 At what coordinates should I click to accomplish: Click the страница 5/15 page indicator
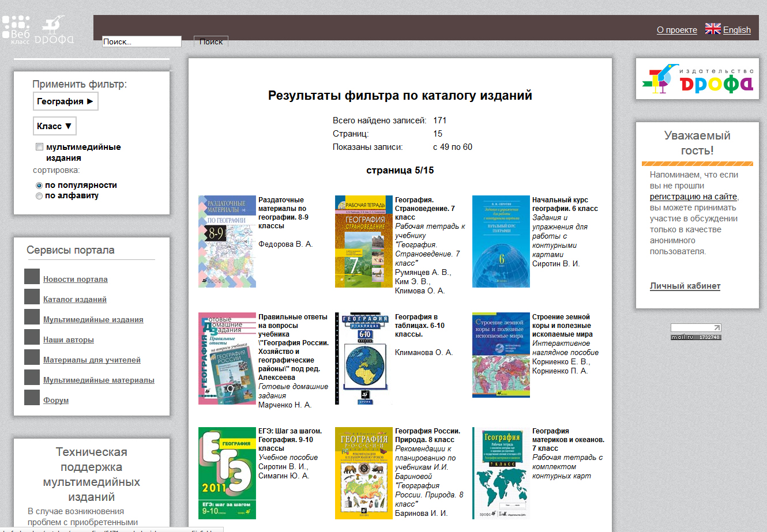[x=400, y=171]
